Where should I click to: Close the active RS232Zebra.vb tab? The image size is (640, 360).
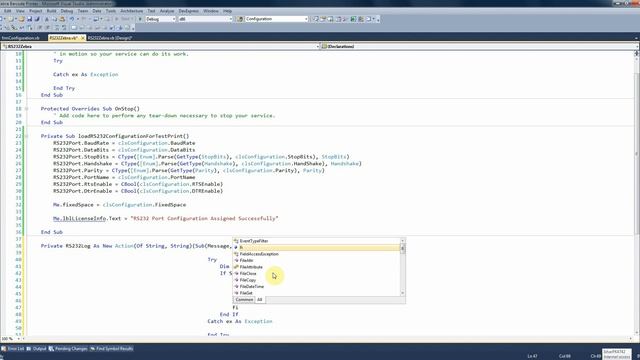tap(82, 38)
